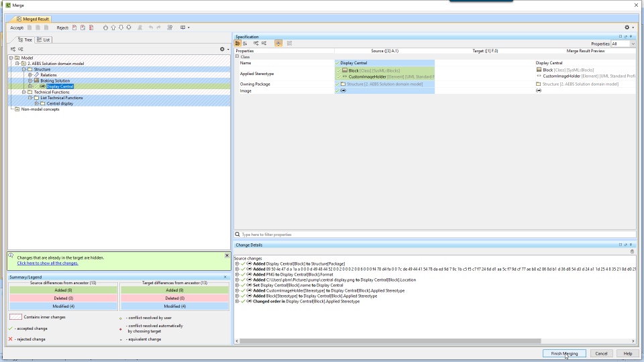Screen dimensions: 644x362
Task: Click the Cancel button
Action: (601, 353)
